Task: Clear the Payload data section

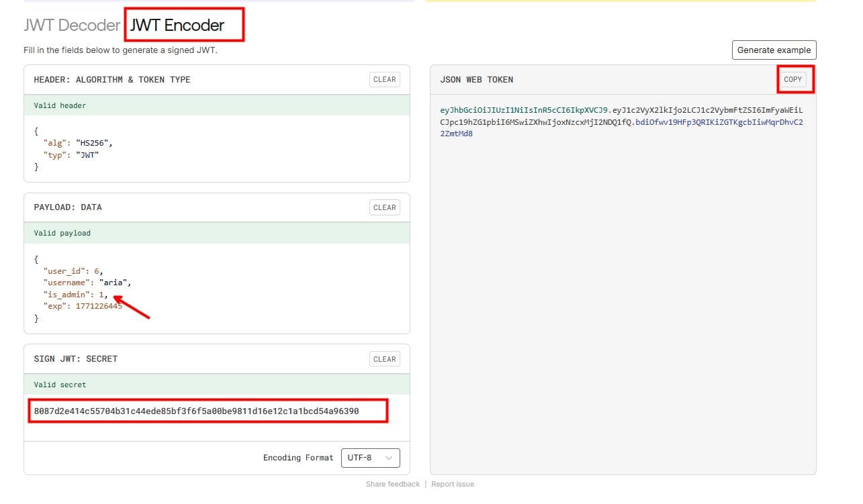Action: (384, 207)
